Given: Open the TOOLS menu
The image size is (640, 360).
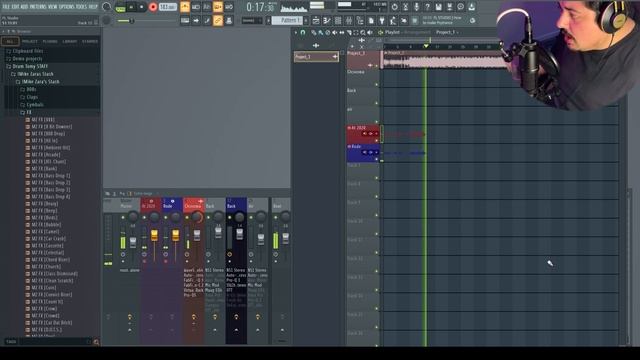Looking at the screenshot, I should (x=81, y=7).
